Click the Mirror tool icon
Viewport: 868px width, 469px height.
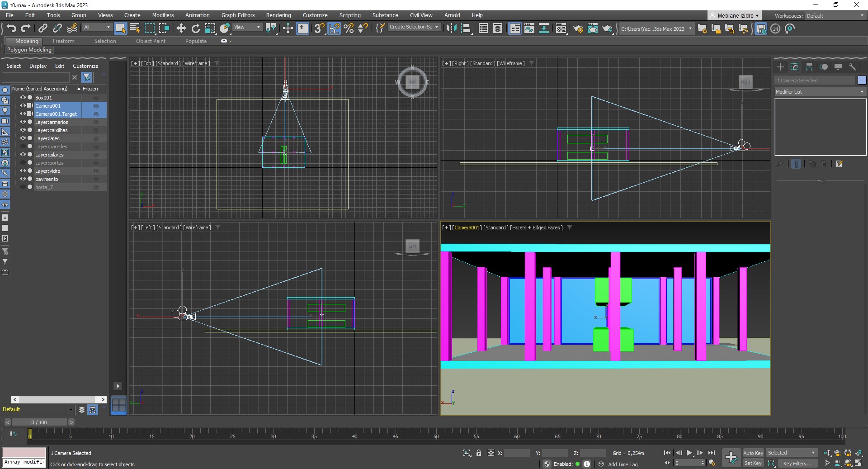click(x=451, y=28)
